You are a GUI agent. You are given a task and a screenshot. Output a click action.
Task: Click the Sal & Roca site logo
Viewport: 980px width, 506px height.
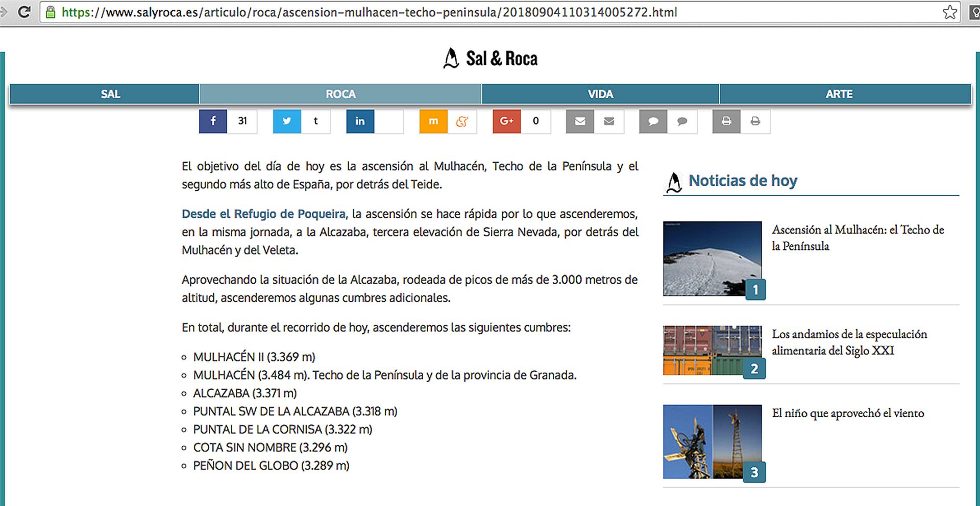(490, 59)
